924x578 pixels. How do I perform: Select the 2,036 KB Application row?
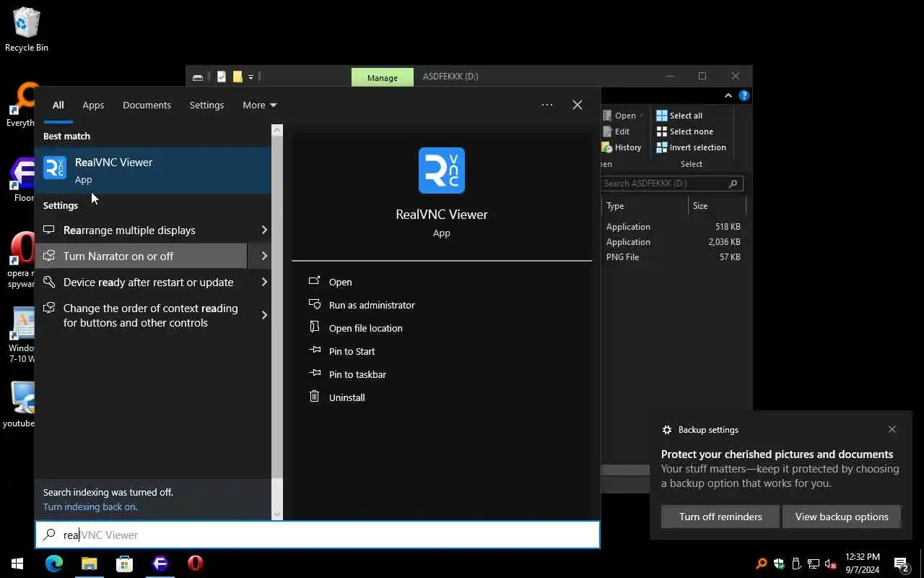click(674, 242)
